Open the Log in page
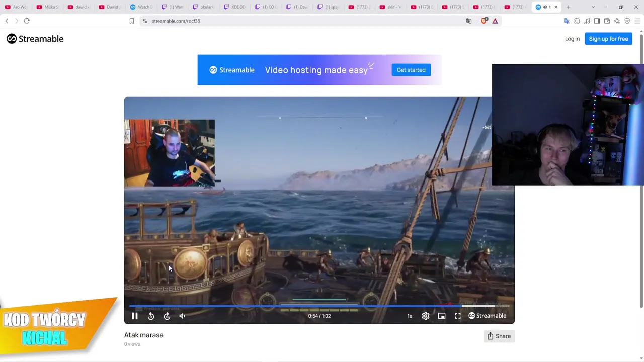644x362 pixels. point(572,39)
